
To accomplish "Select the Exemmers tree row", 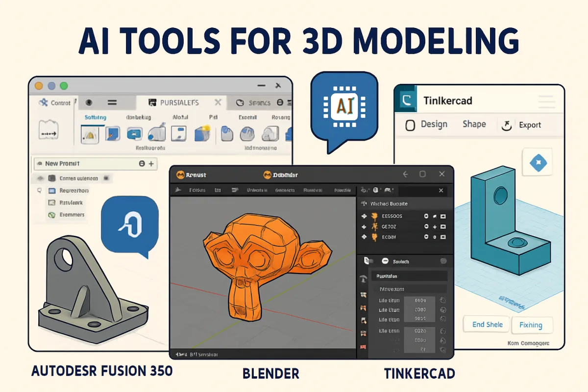I will (x=66, y=215).
